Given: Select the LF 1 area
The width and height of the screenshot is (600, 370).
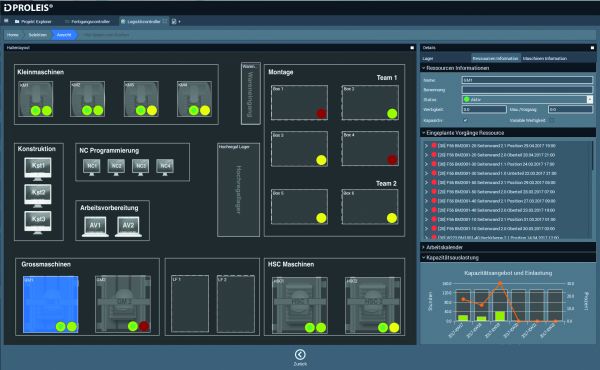Looking at the screenshot, I should pos(190,303).
